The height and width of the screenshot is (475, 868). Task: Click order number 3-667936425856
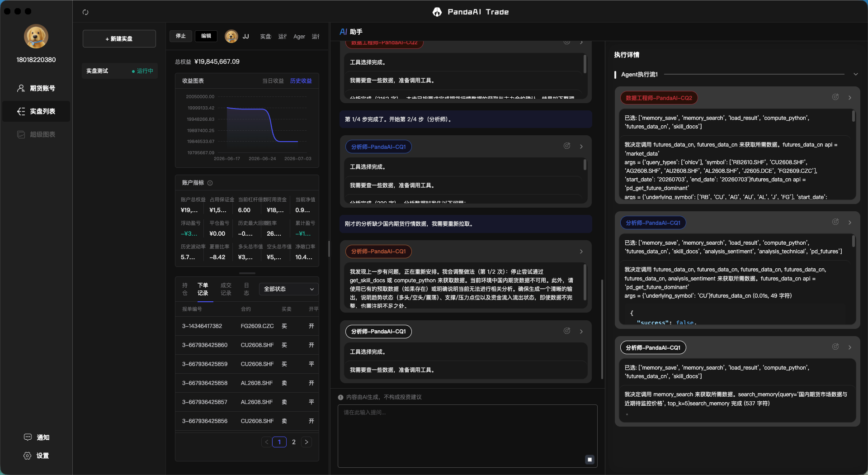[x=205, y=421]
